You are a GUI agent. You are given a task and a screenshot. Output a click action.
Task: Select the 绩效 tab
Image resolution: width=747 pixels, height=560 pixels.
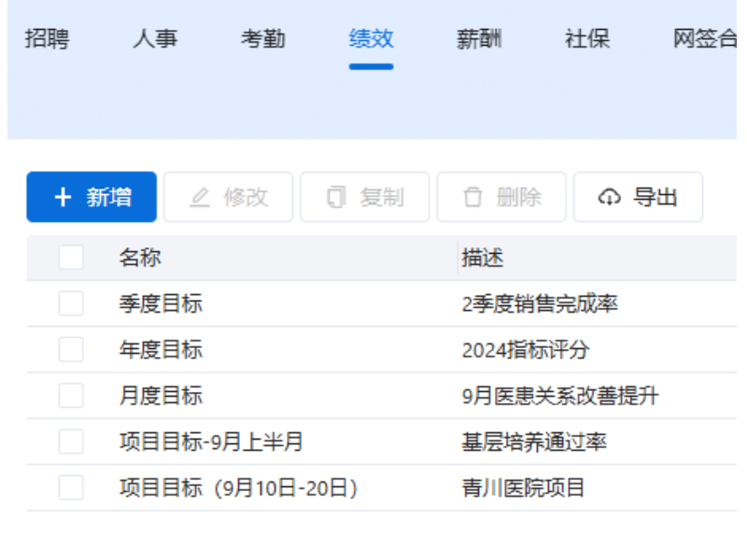pos(372,39)
